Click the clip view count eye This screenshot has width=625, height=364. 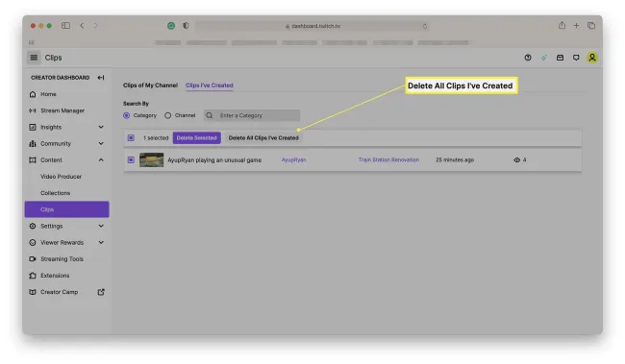[517, 159]
